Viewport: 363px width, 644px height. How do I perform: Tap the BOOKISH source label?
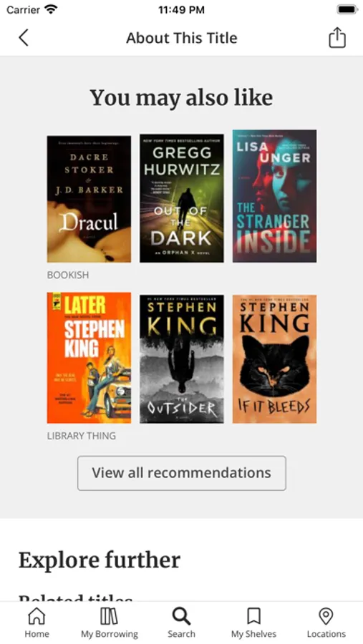point(68,275)
